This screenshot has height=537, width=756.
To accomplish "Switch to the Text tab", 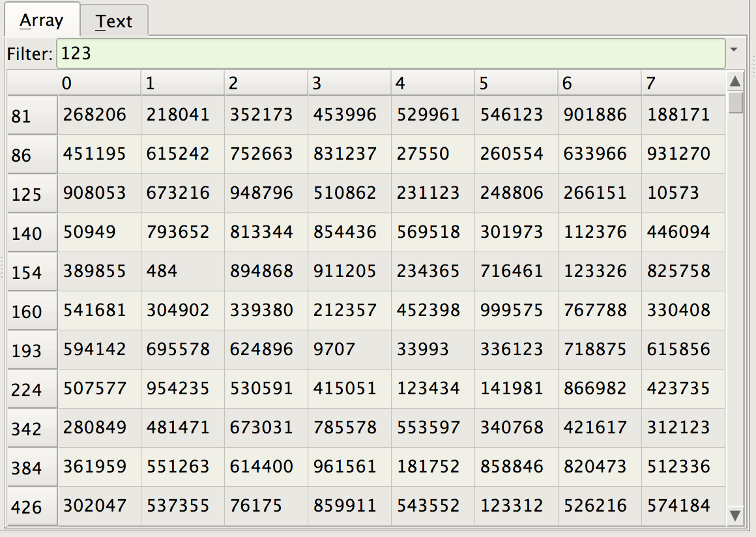I will [114, 22].
